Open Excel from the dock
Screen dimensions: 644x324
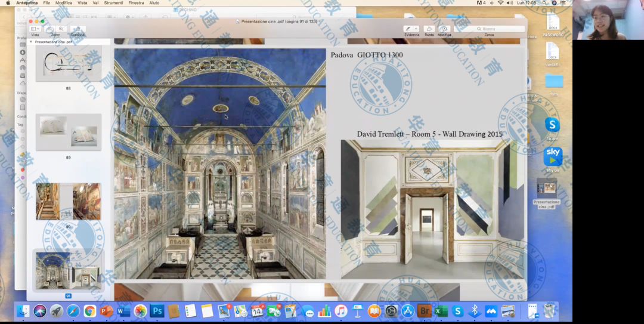(441, 311)
